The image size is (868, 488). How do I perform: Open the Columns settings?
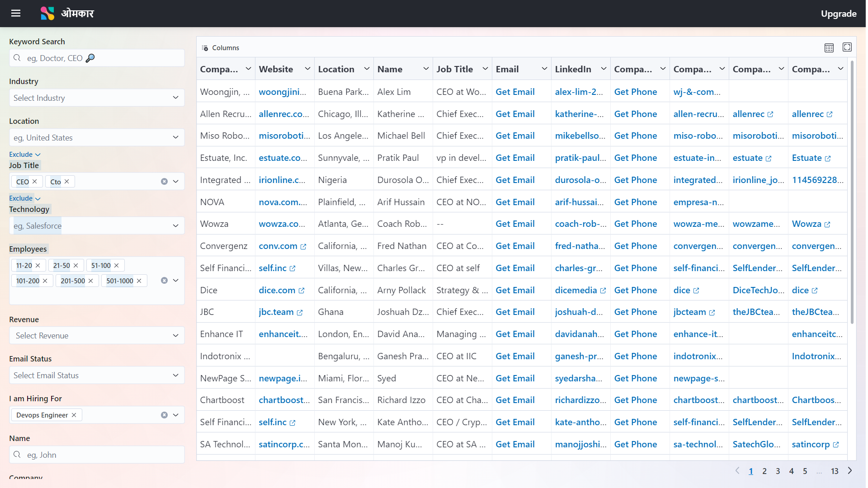coord(221,48)
